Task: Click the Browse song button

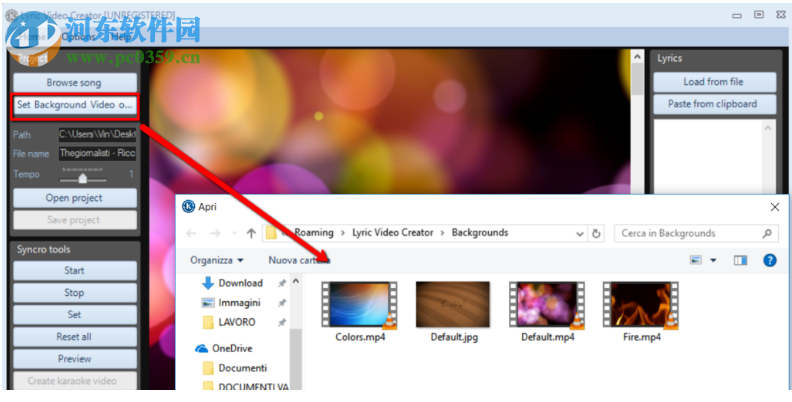Action: tap(75, 82)
